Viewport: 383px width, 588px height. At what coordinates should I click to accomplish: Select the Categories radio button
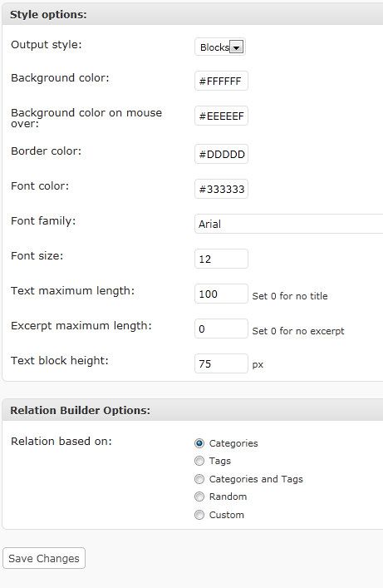[x=199, y=443]
